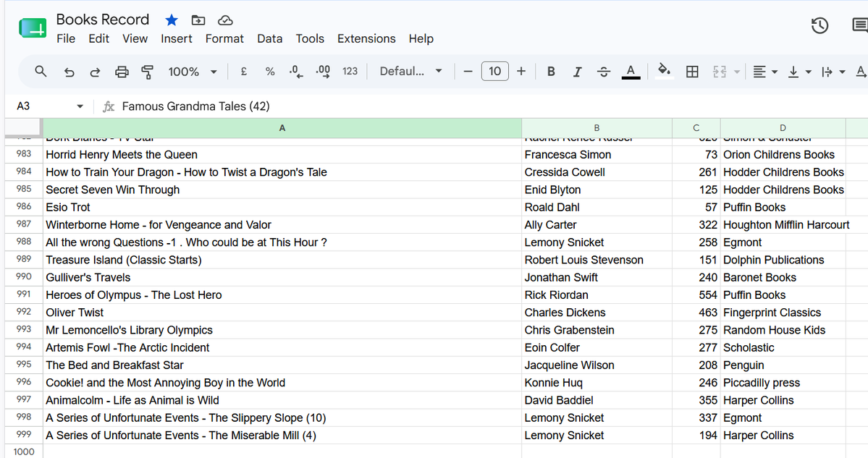Viewport: 868px width, 458px height.
Task: Toggle bold formatting
Action: (551, 72)
